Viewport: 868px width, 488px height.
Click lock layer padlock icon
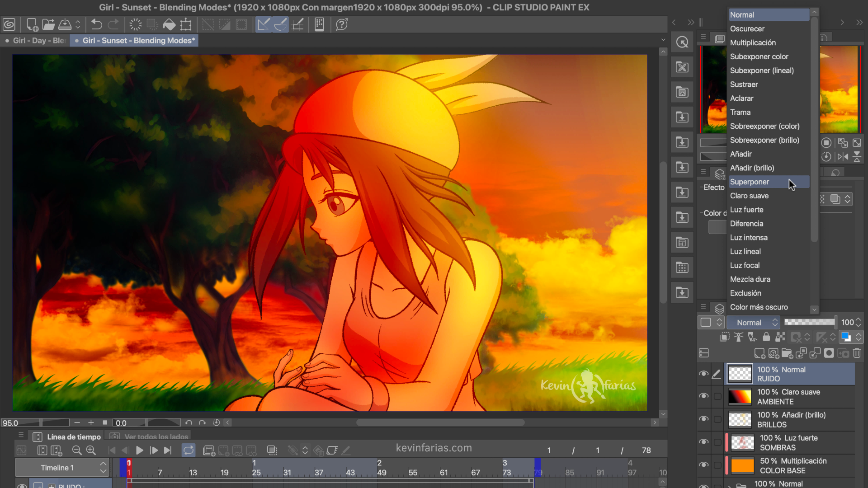(766, 337)
